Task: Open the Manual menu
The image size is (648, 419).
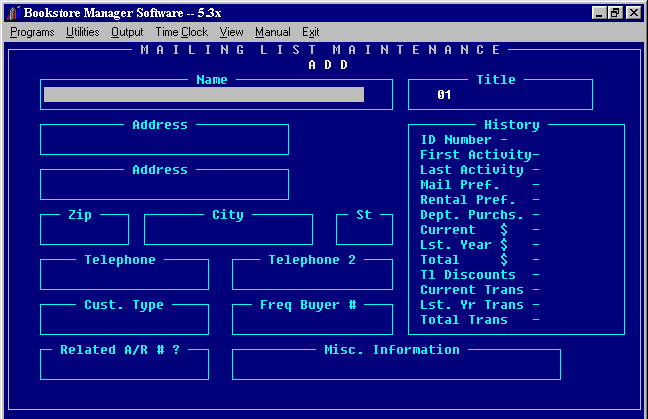Action: [273, 32]
